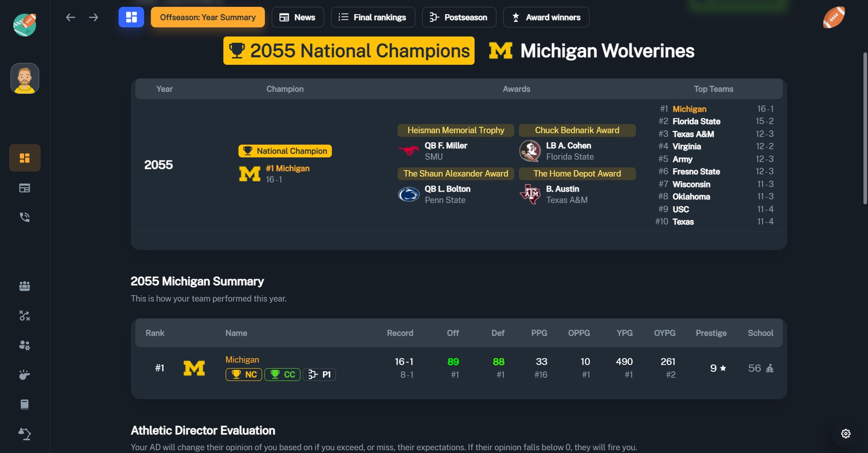
Task: Click the desk lamp sidebar icon
Action: (x=25, y=434)
